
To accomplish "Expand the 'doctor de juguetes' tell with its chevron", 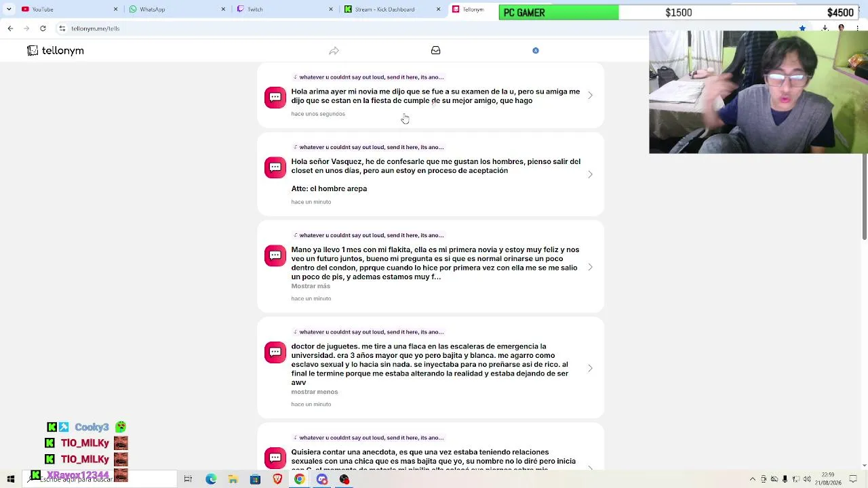I will (x=590, y=368).
